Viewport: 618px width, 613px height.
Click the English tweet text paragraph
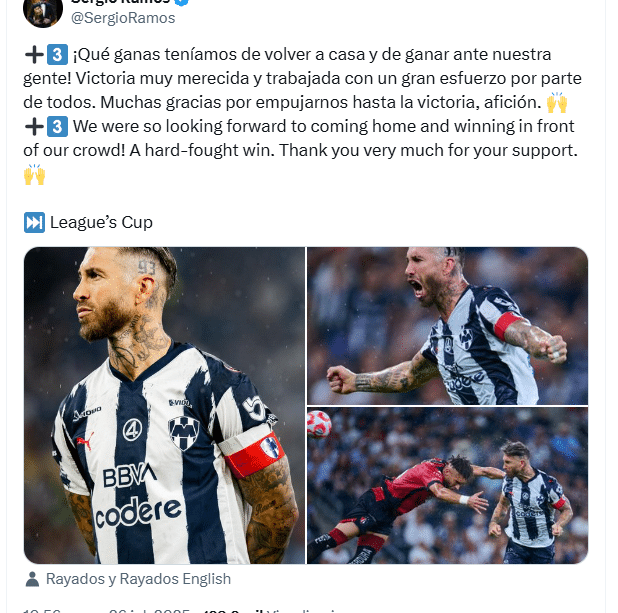pos(300,151)
